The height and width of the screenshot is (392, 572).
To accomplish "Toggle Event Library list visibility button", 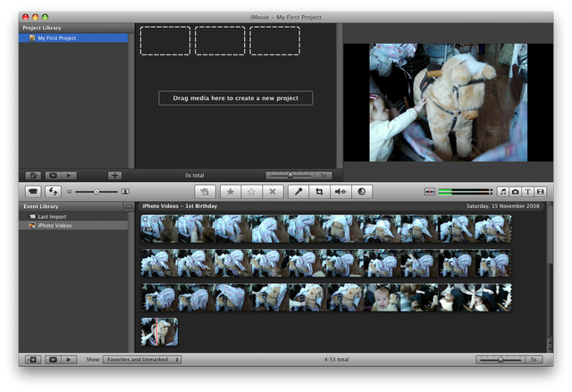I will [33, 360].
